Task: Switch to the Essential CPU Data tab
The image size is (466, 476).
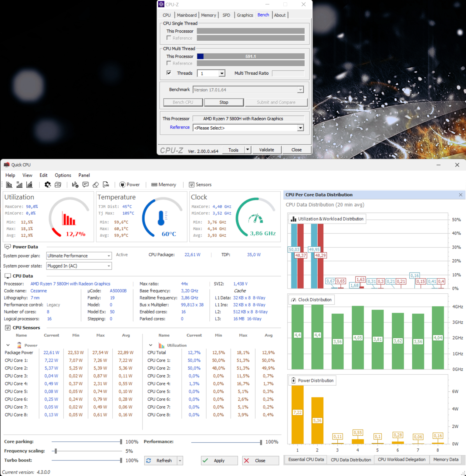Action: pyautogui.click(x=306, y=460)
